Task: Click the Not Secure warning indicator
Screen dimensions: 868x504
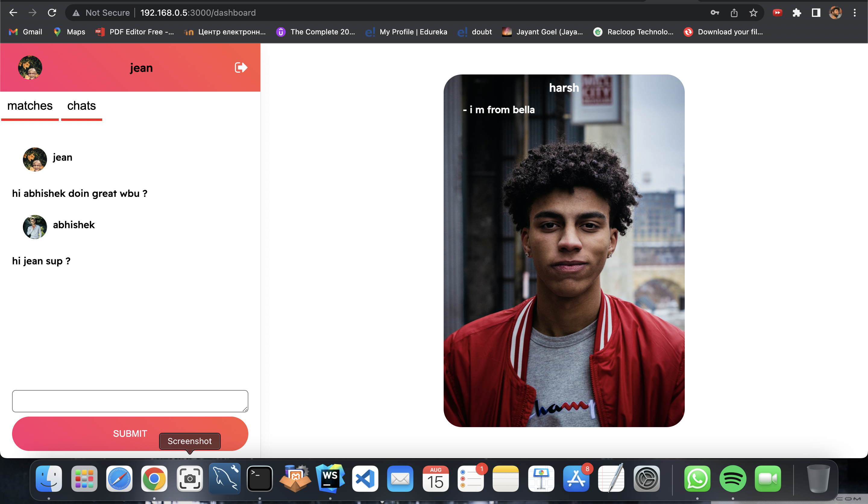Action: point(101,13)
